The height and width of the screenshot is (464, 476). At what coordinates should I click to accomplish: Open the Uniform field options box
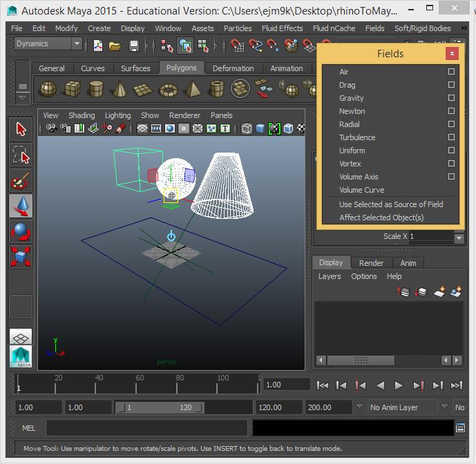451,151
